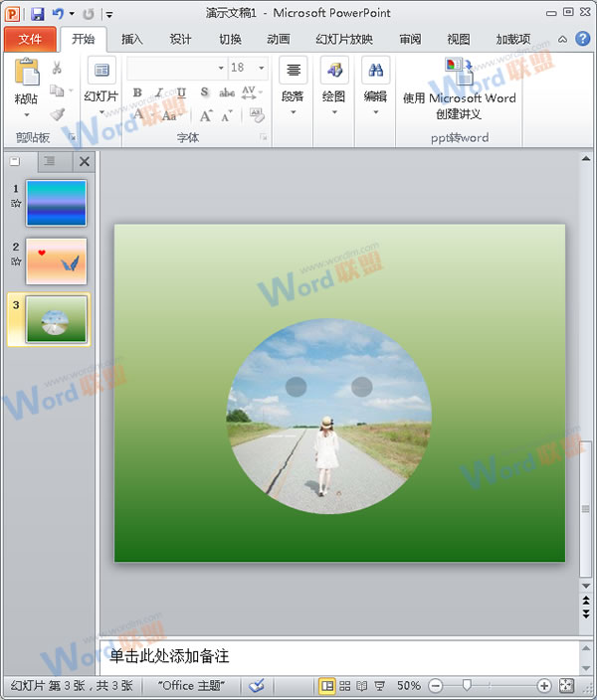Switch to Slides thumbnail pane tab

pos(15,161)
